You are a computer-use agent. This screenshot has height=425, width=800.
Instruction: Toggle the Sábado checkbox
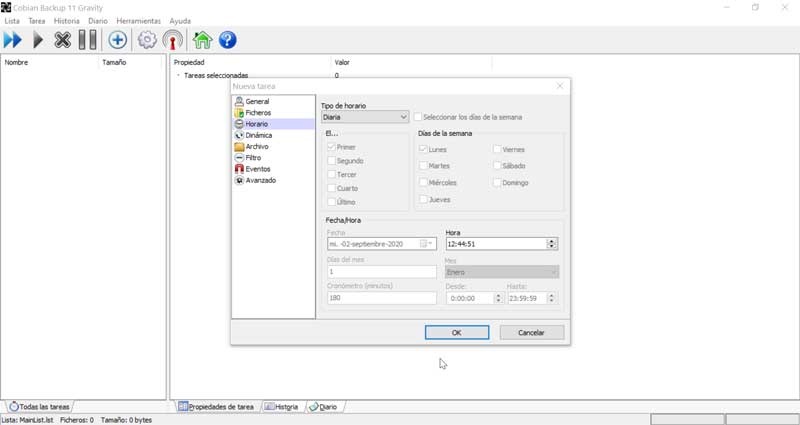pos(497,166)
